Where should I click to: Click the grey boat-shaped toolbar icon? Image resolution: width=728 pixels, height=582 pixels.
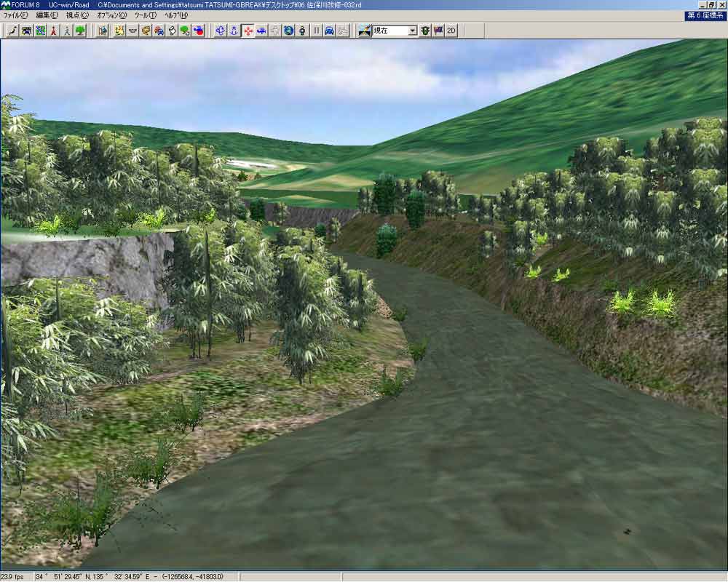132,31
